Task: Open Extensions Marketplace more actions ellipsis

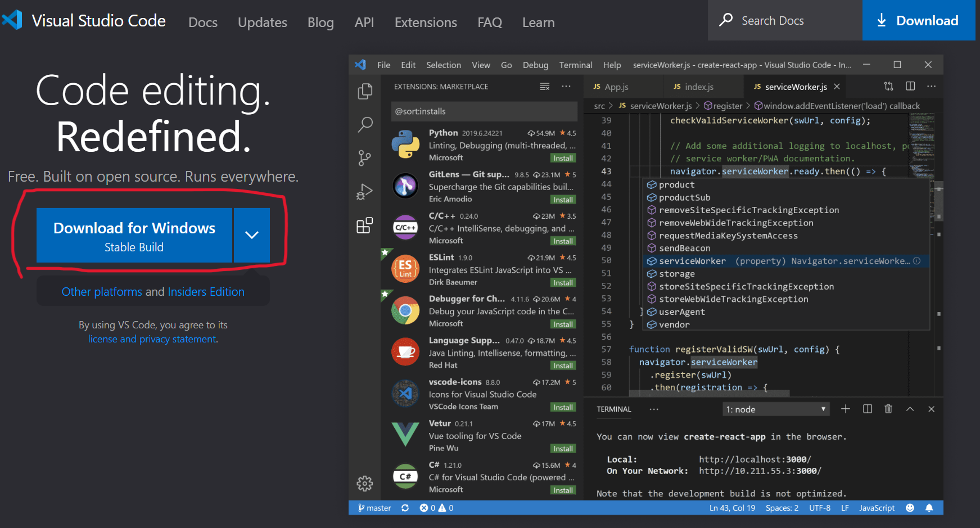Action: (x=566, y=87)
